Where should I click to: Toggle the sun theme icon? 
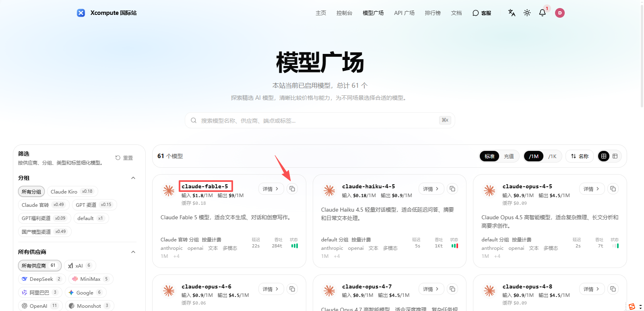tap(527, 13)
